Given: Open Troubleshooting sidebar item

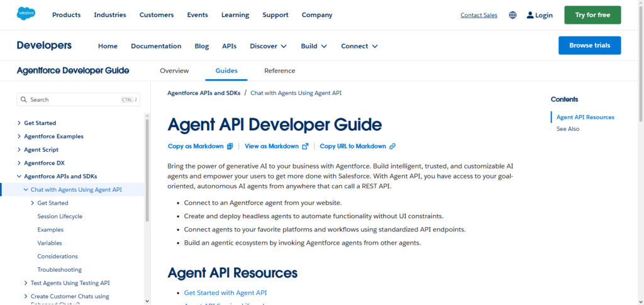Looking at the screenshot, I should (x=60, y=270).
